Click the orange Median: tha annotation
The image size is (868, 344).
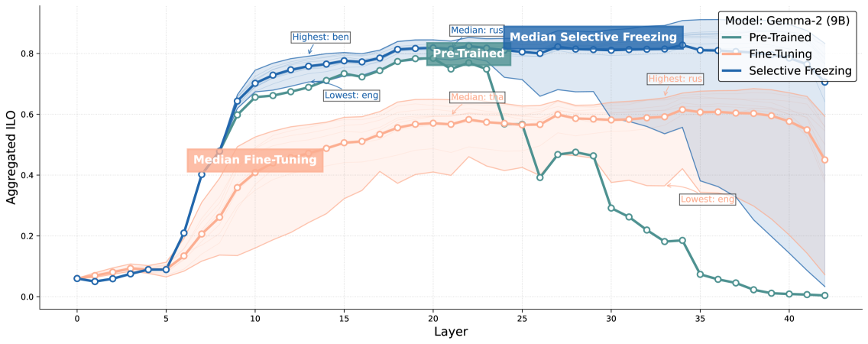click(477, 97)
